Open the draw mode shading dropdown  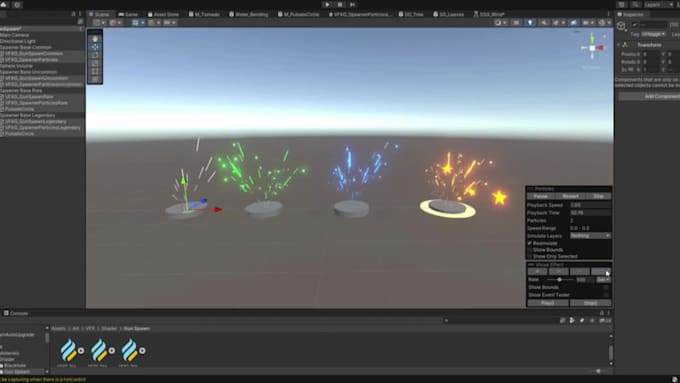500,23
